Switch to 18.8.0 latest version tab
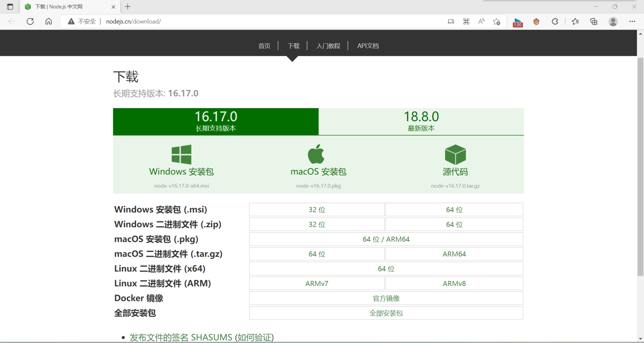The width and height of the screenshot is (644, 343). click(x=421, y=121)
